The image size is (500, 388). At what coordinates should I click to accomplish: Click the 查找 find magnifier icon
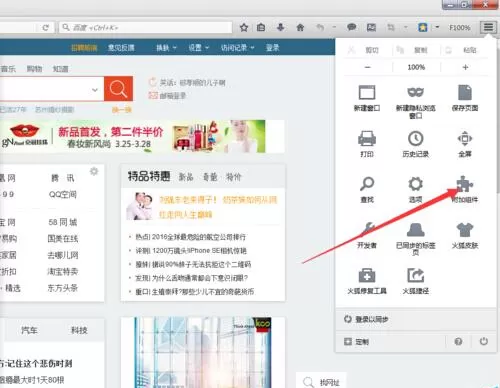pyautogui.click(x=367, y=190)
